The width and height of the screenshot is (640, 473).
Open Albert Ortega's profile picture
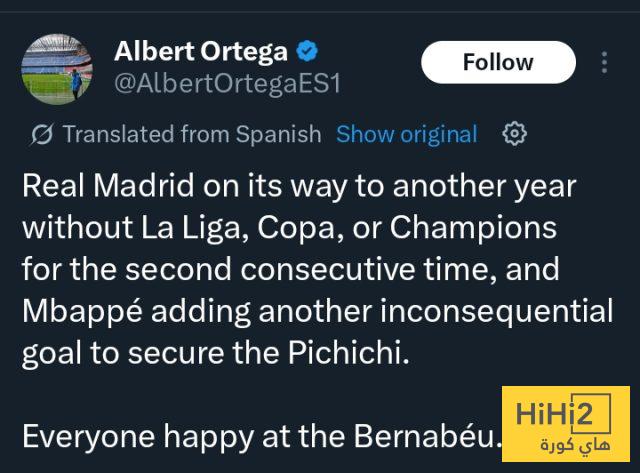[x=57, y=69]
